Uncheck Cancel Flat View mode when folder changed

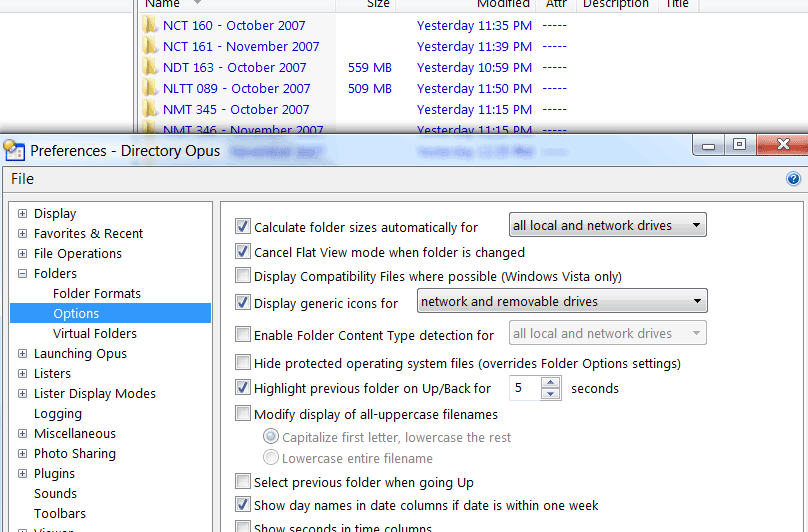pos(243,252)
